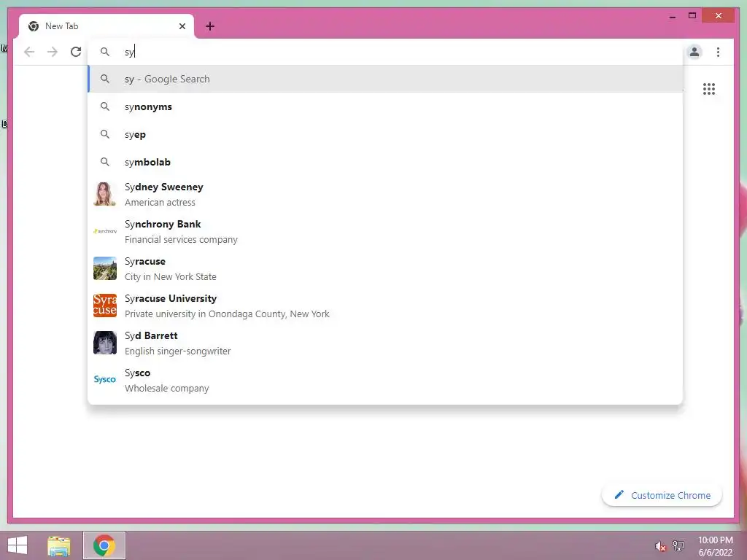Click Syd Barrett's photo thumbnail
Image resolution: width=747 pixels, height=560 pixels.
pos(105,343)
